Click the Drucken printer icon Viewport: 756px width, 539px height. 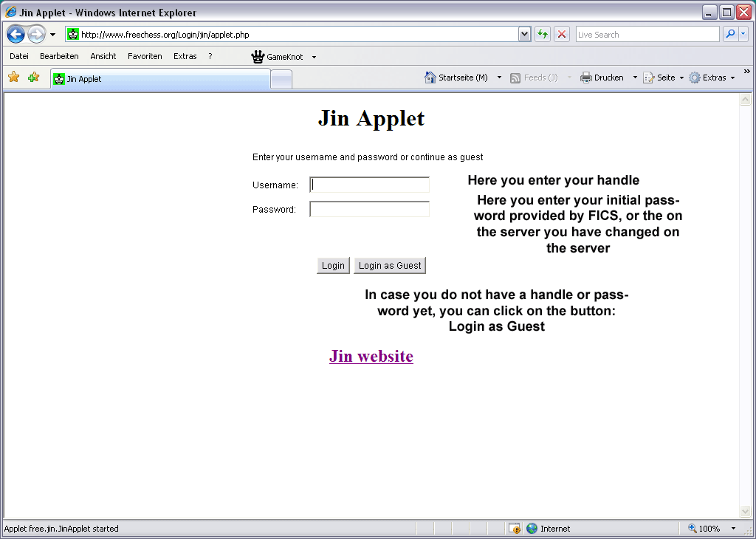click(585, 77)
